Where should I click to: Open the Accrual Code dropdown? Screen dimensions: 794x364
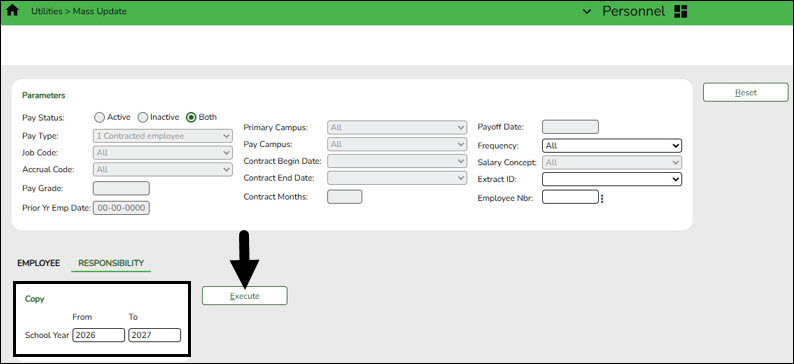[x=163, y=170]
